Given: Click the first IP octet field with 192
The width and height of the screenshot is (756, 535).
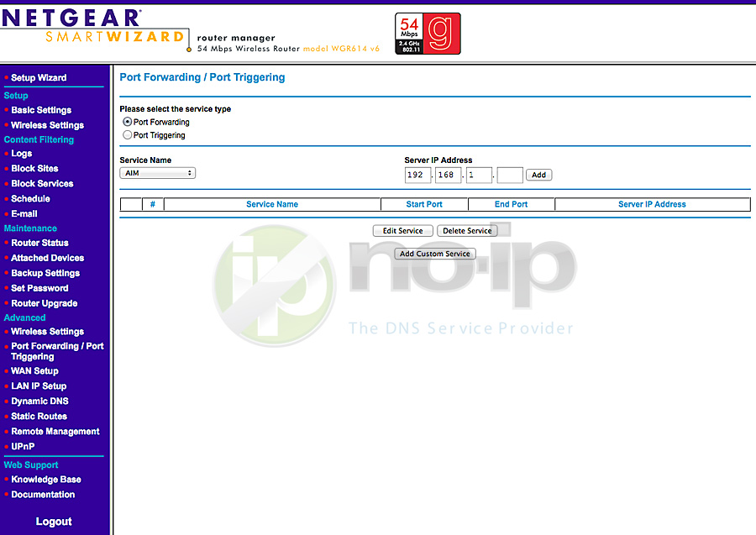Looking at the screenshot, I should [417, 175].
